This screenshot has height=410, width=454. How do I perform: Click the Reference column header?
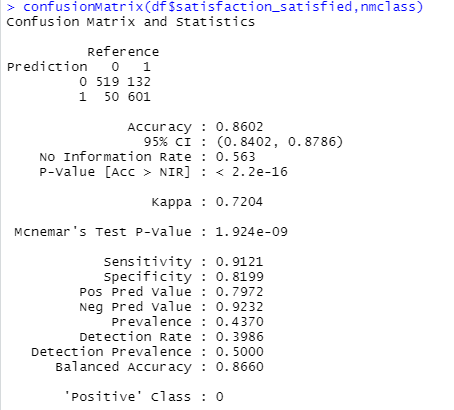point(123,52)
